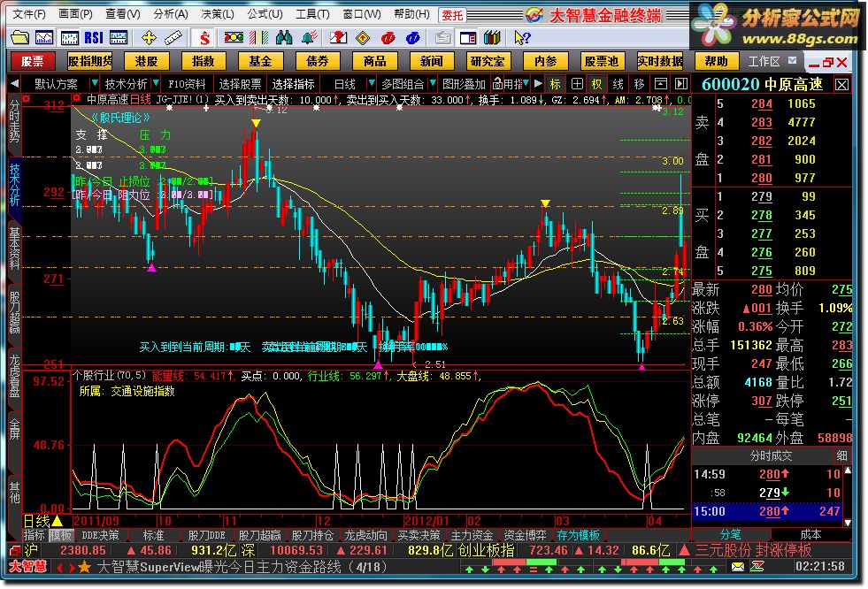Click the window layout panel icon

click(468, 38)
